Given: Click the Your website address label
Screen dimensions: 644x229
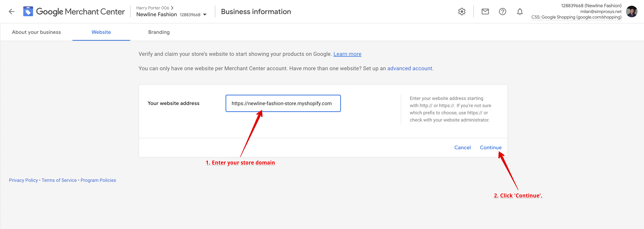Looking at the screenshot, I should point(173,103).
